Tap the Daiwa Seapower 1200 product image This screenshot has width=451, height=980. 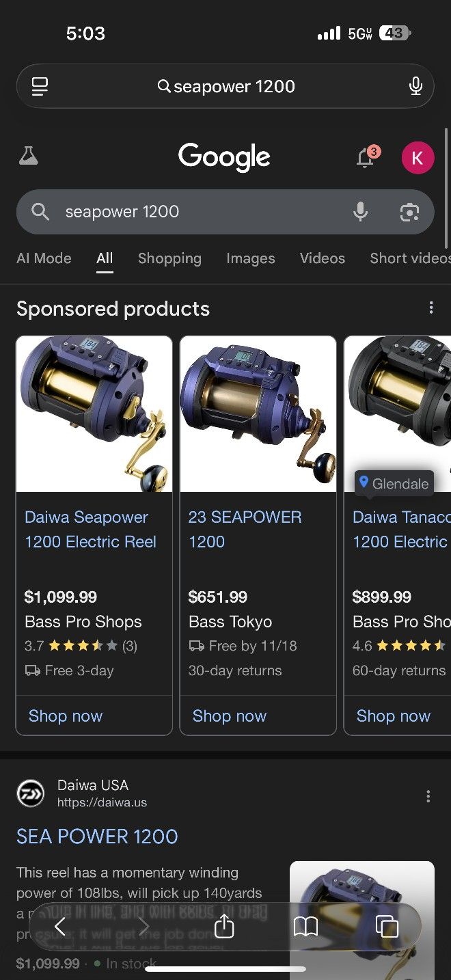(x=94, y=413)
